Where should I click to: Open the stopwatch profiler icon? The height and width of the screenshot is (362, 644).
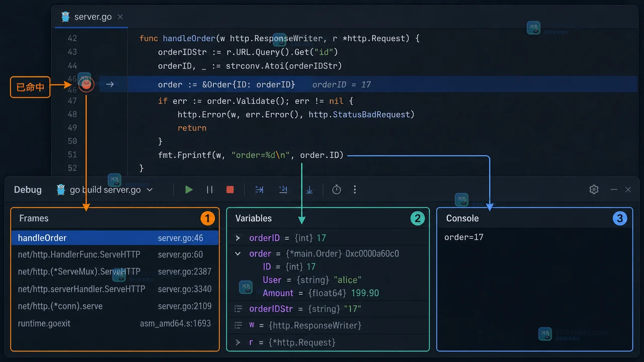[337, 190]
